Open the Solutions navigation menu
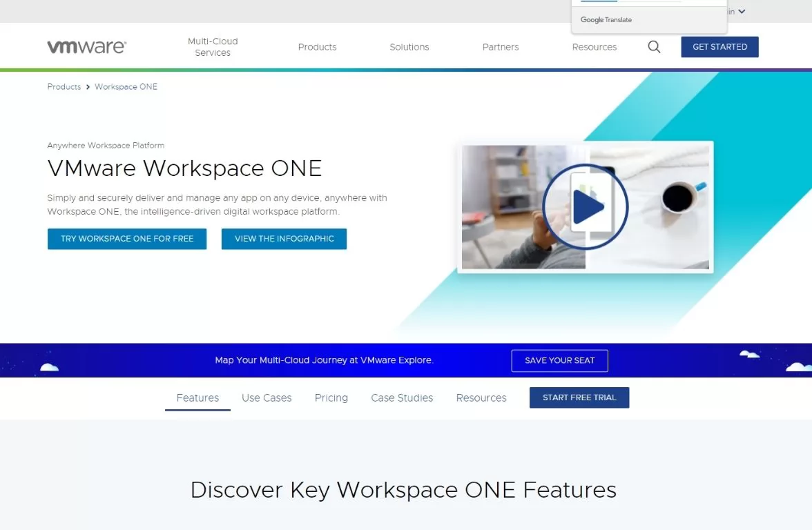The width and height of the screenshot is (812, 530). pyautogui.click(x=409, y=47)
